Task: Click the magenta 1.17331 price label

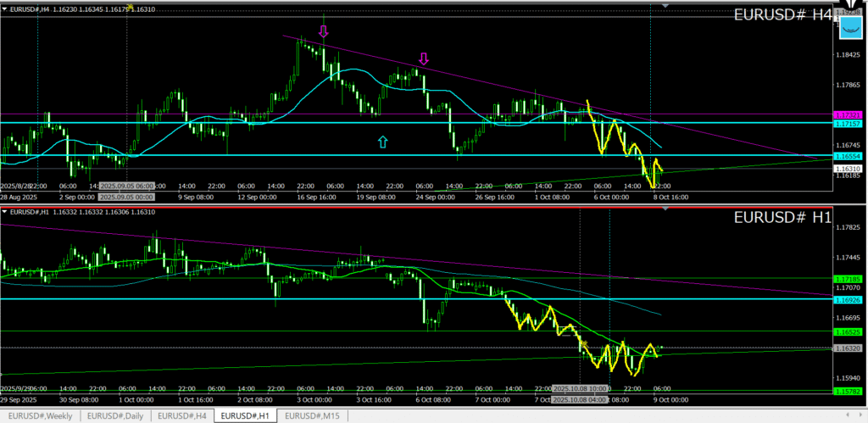Action: click(x=849, y=114)
